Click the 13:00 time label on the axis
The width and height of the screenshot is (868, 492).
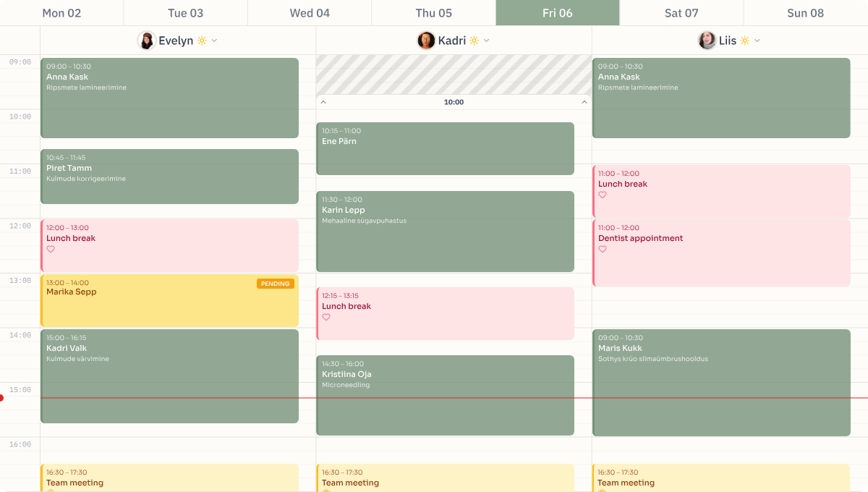[20, 281]
